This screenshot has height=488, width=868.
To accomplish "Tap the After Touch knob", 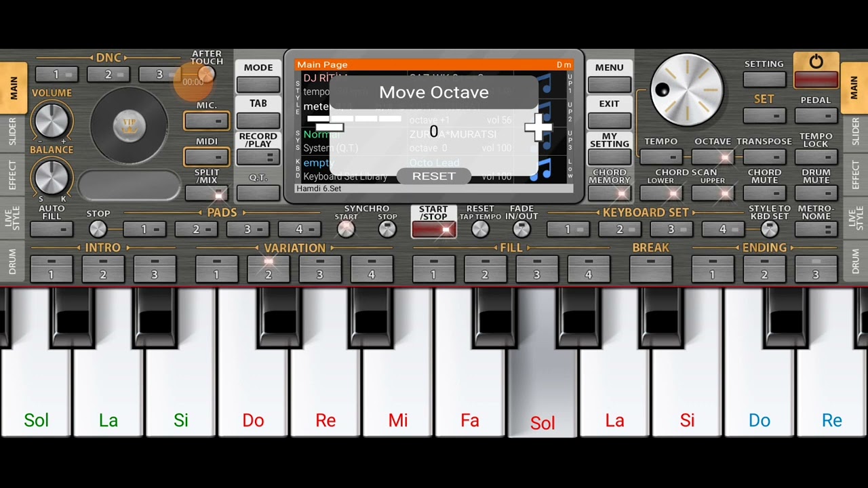I will click(206, 75).
